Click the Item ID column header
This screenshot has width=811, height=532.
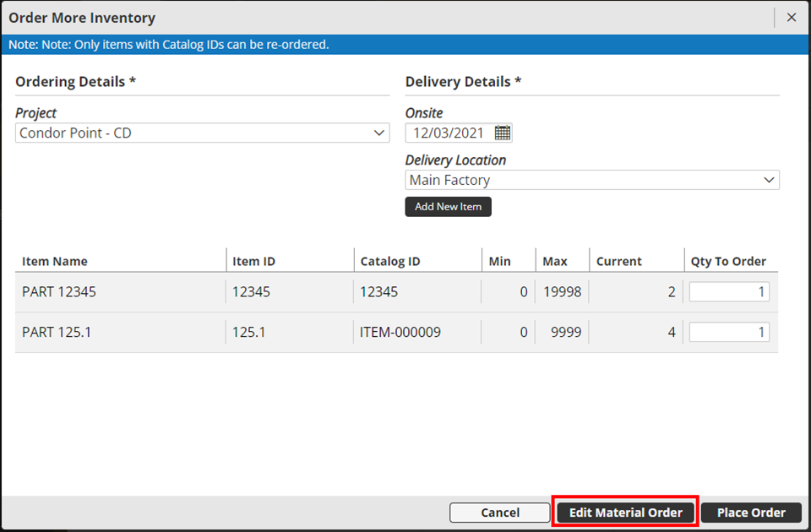(x=253, y=262)
